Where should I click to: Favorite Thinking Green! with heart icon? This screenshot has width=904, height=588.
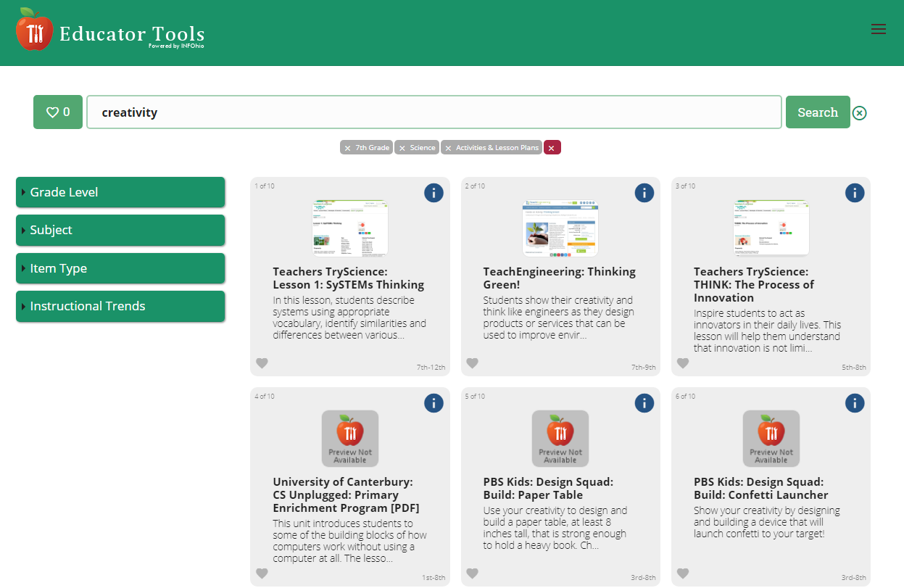[472, 363]
